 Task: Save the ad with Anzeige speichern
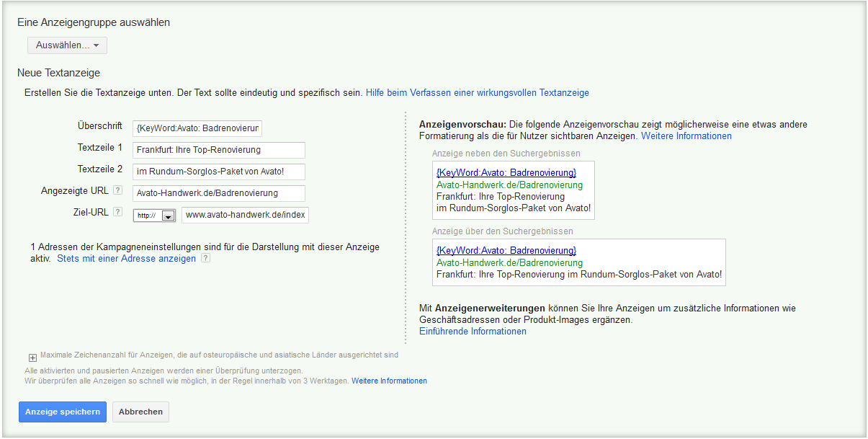[63, 412]
